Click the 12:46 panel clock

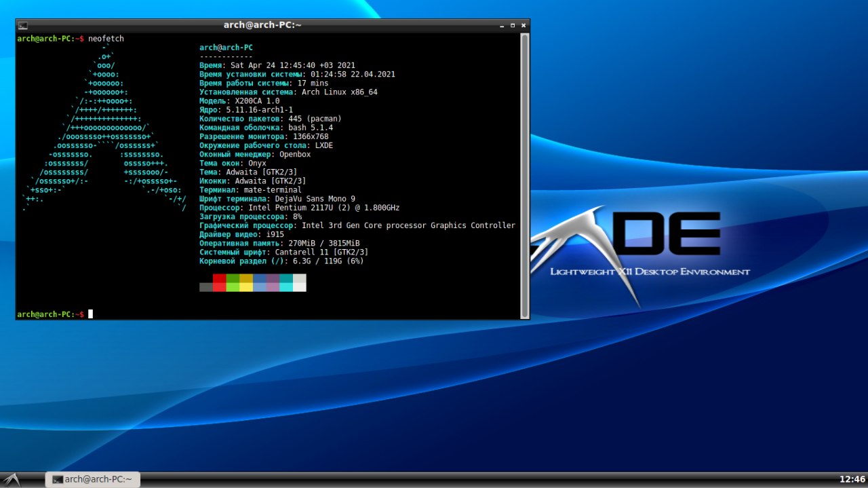coord(852,479)
